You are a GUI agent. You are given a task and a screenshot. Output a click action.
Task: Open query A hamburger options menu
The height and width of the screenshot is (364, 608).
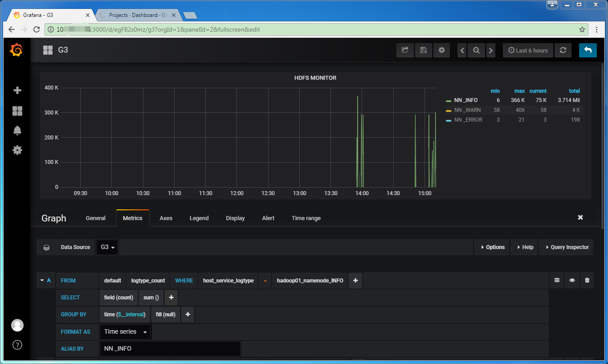pyautogui.click(x=557, y=280)
